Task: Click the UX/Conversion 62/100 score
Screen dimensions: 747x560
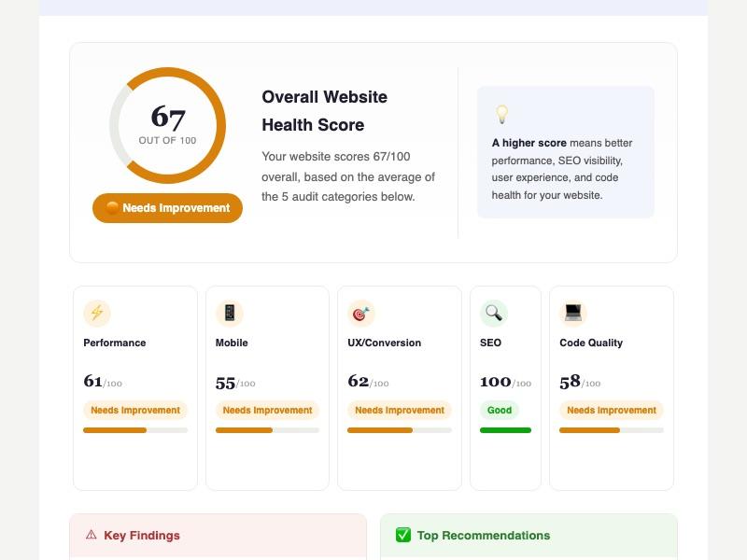Action: click(x=368, y=382)
